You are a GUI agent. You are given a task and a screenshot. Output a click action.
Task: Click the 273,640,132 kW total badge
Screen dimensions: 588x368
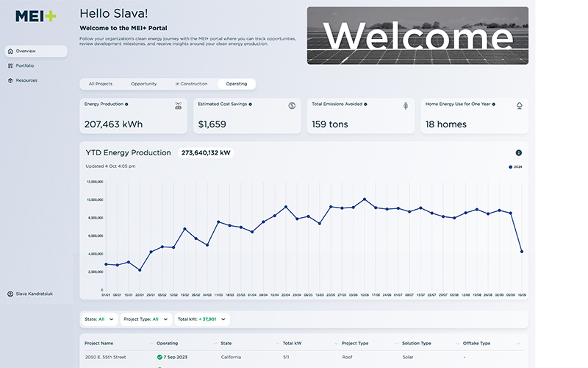pyautogui.click(x=206, y=153)
